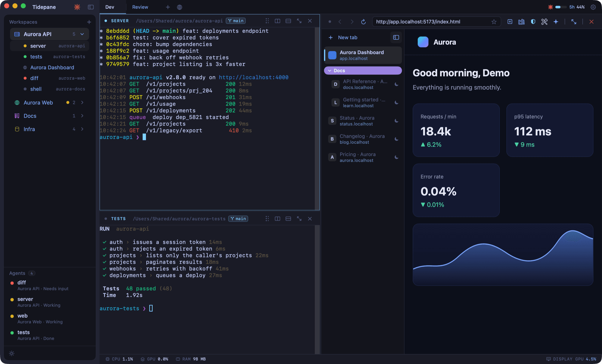Open the Status · Aurora tab

[x=363, y=121]
